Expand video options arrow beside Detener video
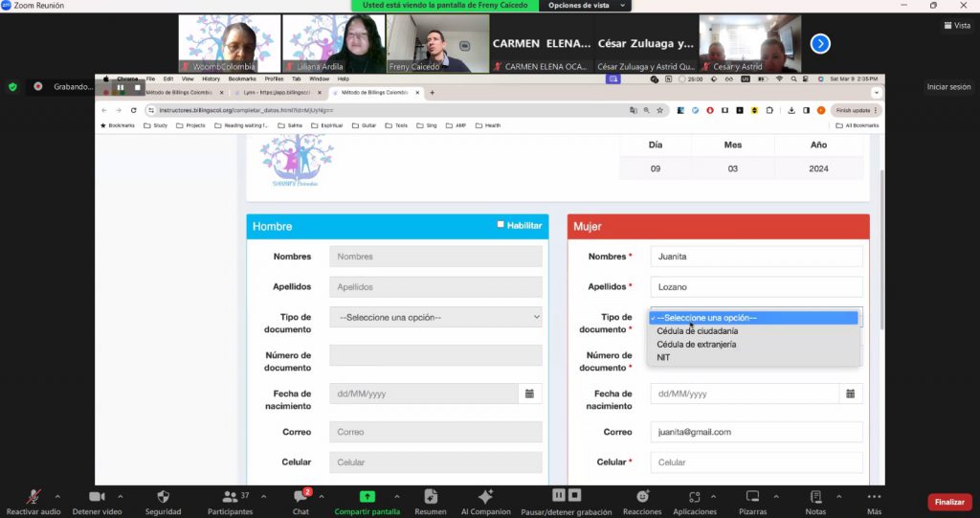Image resolution: width=980 pixels, height=518 pixels. 120,496
